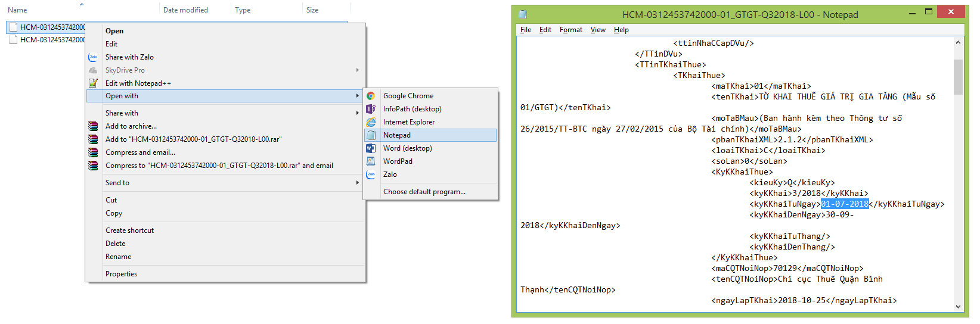Click the Edit with Notepad++ icon
The height and width of the screenshot is (324, 980).
(x=93, y=83)
